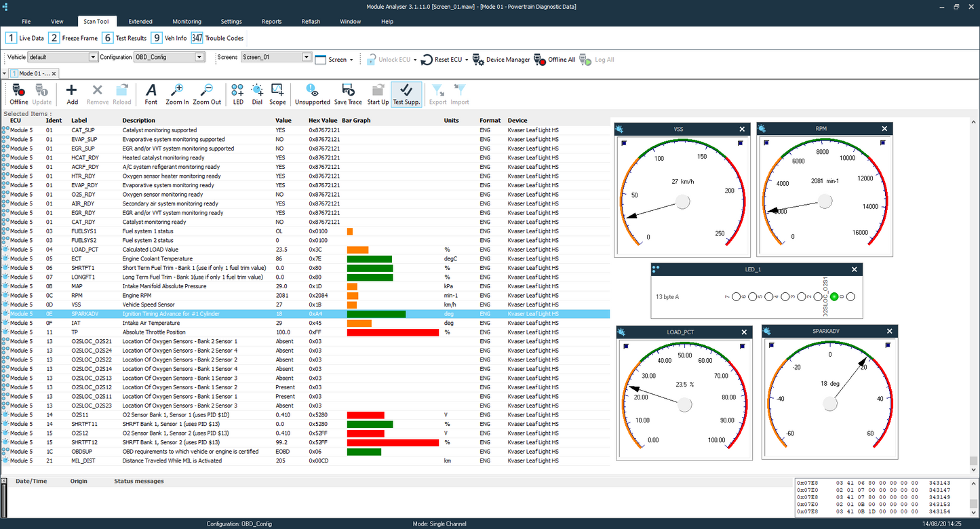Open the document tab list arrow
Image resolution: width=980 pixels, height=529 pixels.
pyautogui.click(x=4, y=73)
